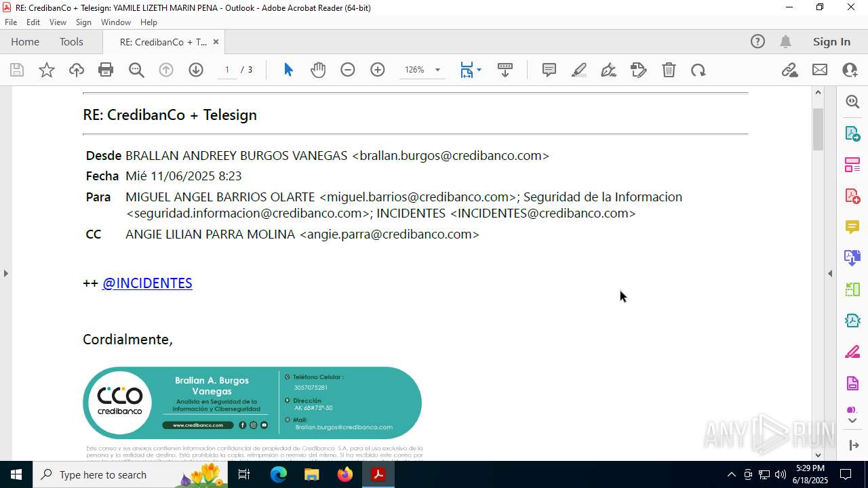The image size is (868, 488).
Task: Close the RE: CredibanCo document tab
Action: (216, 42)
